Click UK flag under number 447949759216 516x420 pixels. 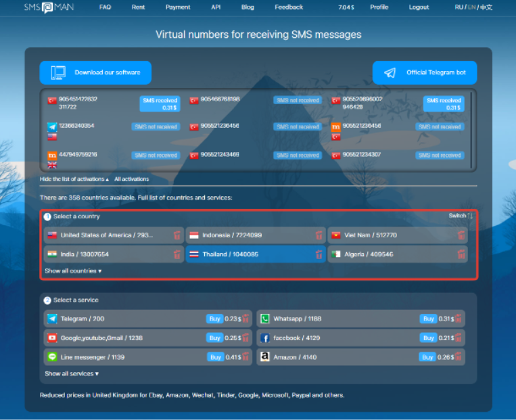click(52, 165)
